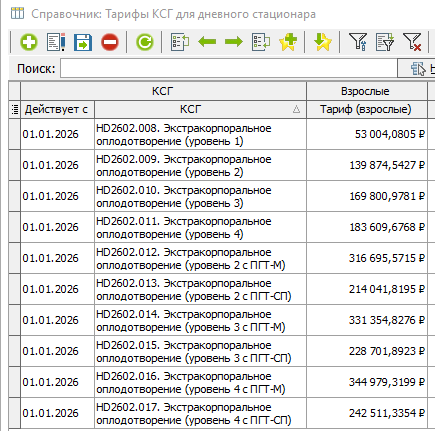The image size is (435, 431).
Task: Click the button right of the search field
Action: pos(417,68)
